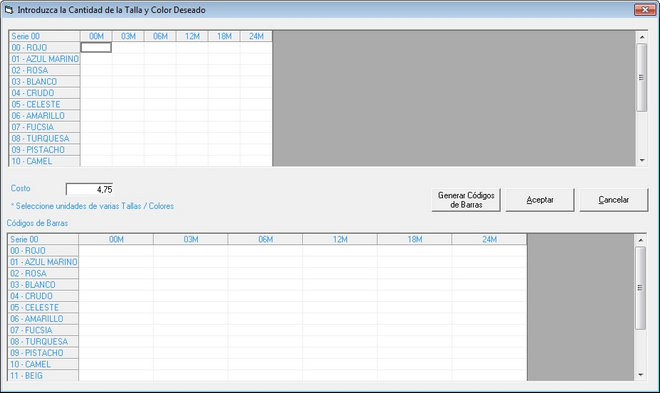Select row 03 - BLANCO in top grid
This screenshot has height=393, width=660.
[x=44, y=82]
